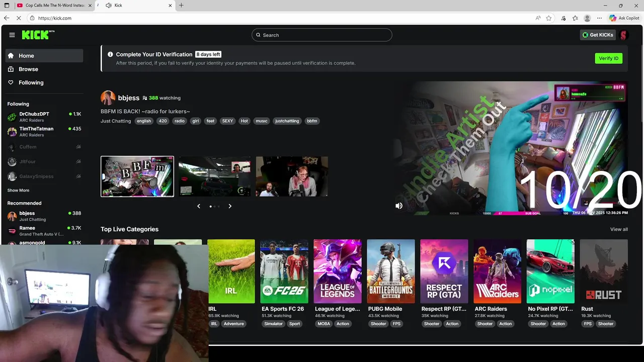Screen dimensions: 644x362
Task: Open the hamburger sidebar menu
Action: coord(12,35)
